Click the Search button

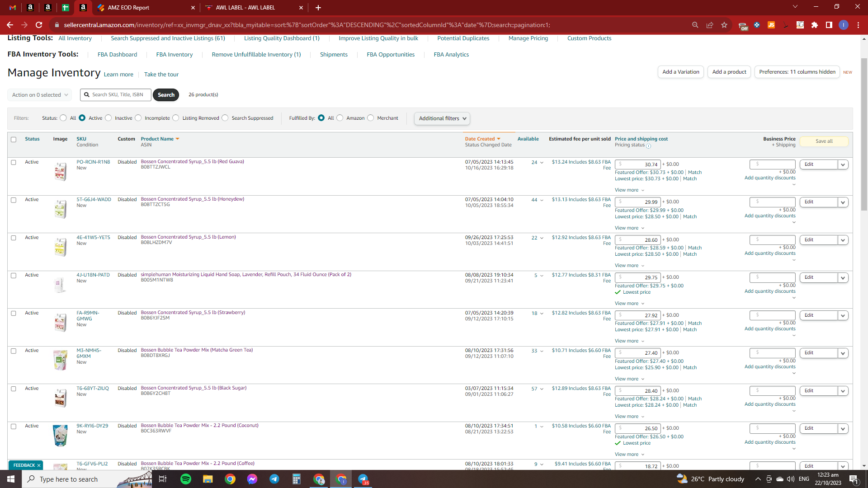click(166, 95)
